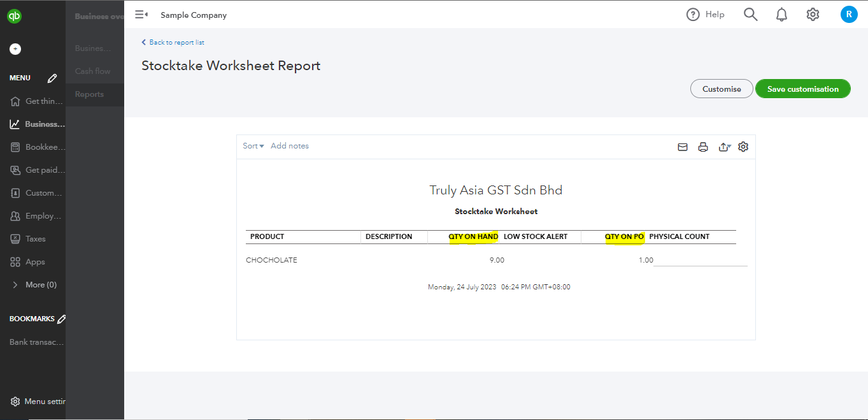The image size is (868, 420).
Task: Edit menu with the pencil icon
Action: tap(52, 78)
